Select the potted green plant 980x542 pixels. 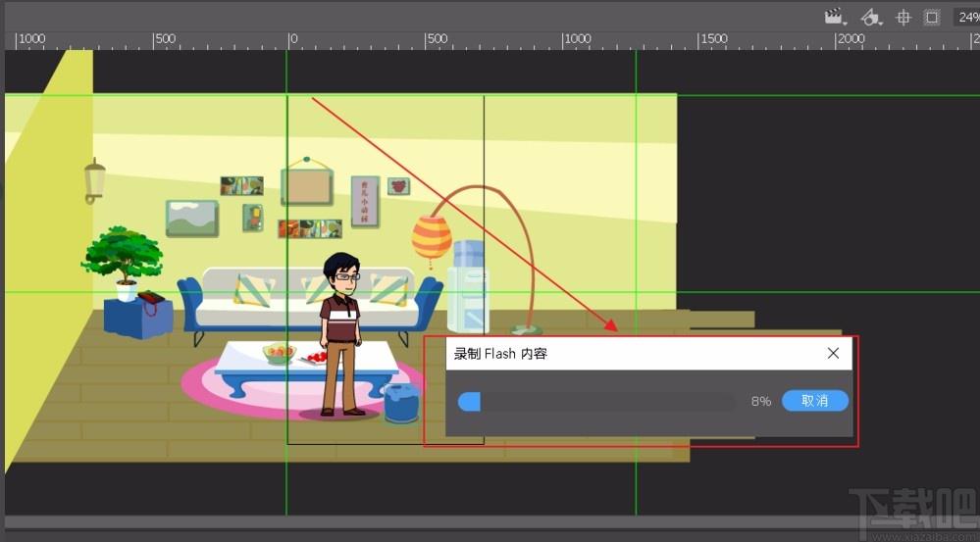tap(124, 263)
